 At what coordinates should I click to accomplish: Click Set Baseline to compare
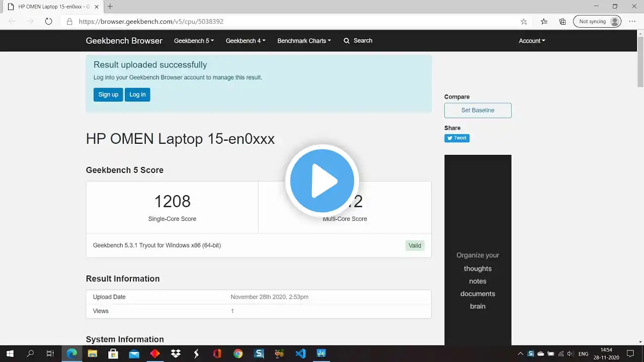[478, 110]
